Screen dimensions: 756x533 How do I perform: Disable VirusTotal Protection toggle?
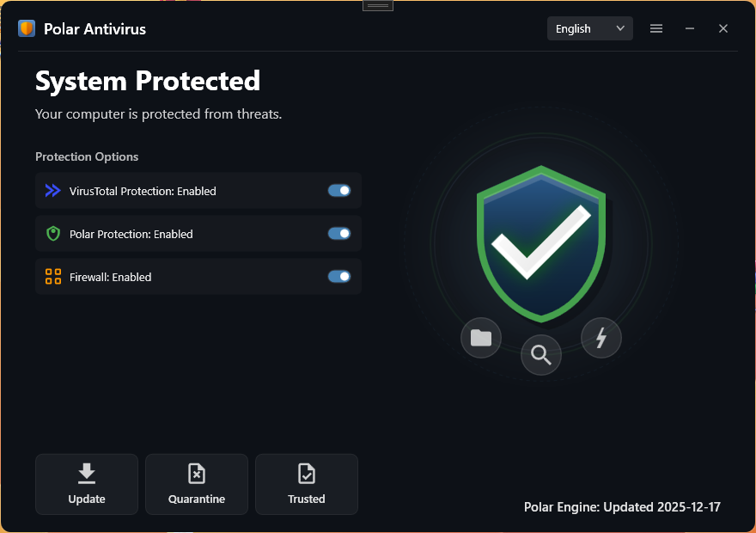point(339,191)
